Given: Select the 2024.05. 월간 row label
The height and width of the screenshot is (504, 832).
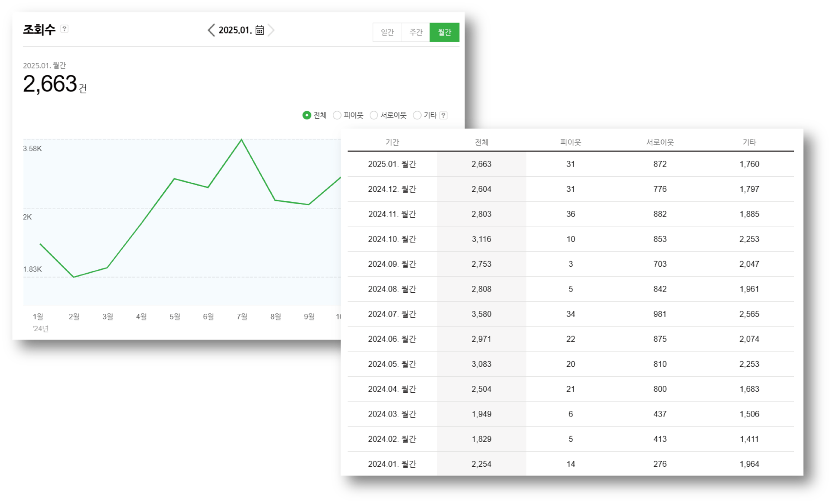Looking at the screenshot, I should 392,364.
